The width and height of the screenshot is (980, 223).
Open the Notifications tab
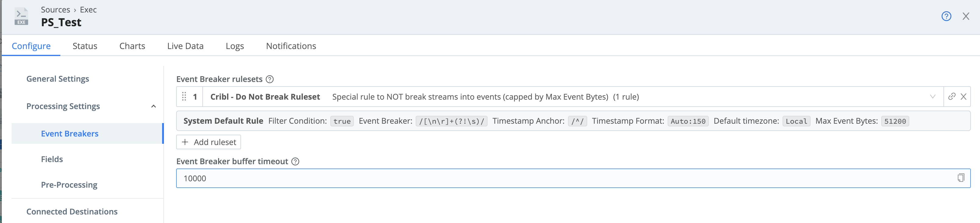291,46
